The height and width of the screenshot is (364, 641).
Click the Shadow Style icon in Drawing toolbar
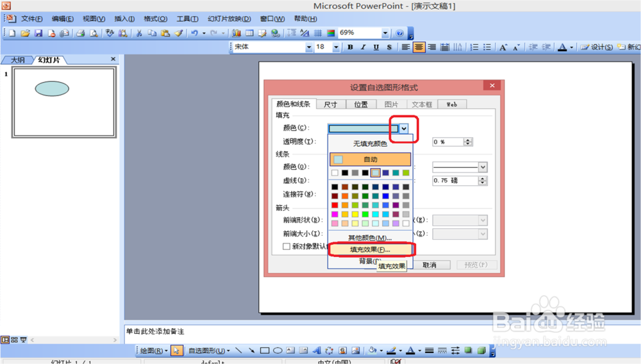(x=468, y=351)
